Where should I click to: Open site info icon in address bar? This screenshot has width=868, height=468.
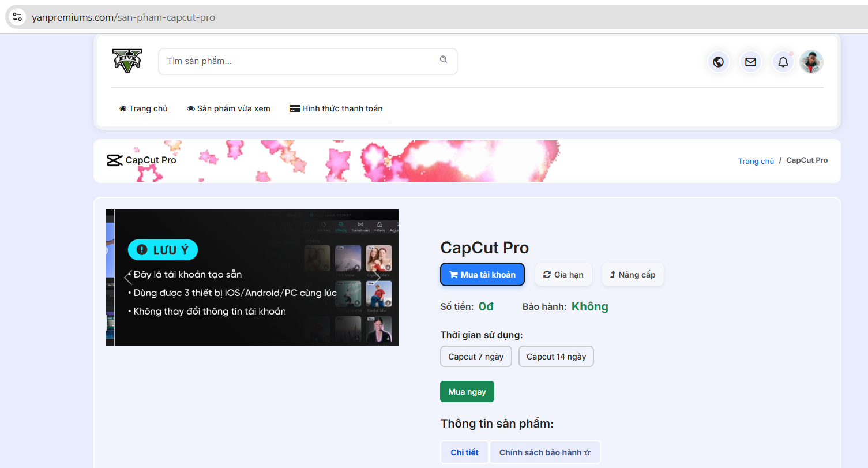coord(17,17)
